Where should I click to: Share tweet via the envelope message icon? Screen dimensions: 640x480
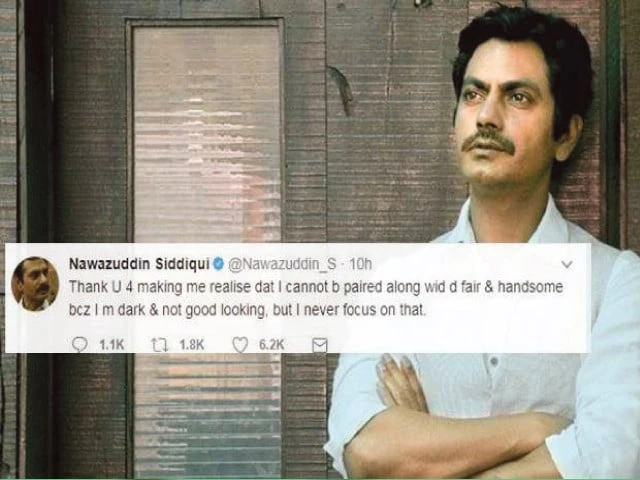(320, 346)
